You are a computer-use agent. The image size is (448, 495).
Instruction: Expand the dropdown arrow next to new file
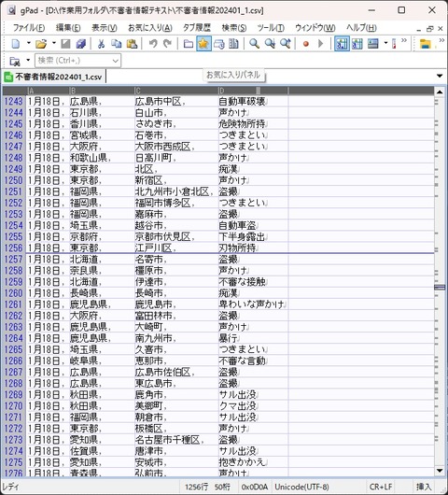[x=28, y=43]
